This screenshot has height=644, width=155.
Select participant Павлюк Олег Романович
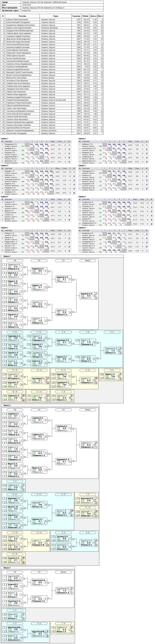tap(16, 92)
